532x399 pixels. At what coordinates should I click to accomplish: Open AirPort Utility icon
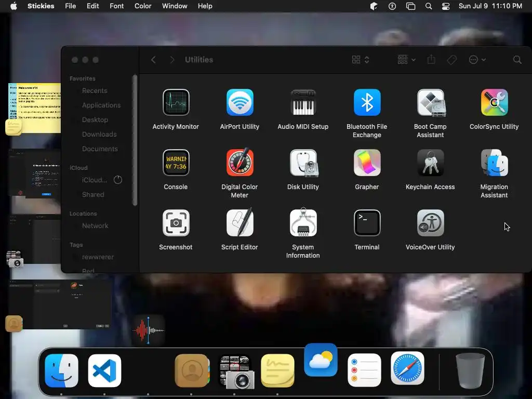(240, 102)
